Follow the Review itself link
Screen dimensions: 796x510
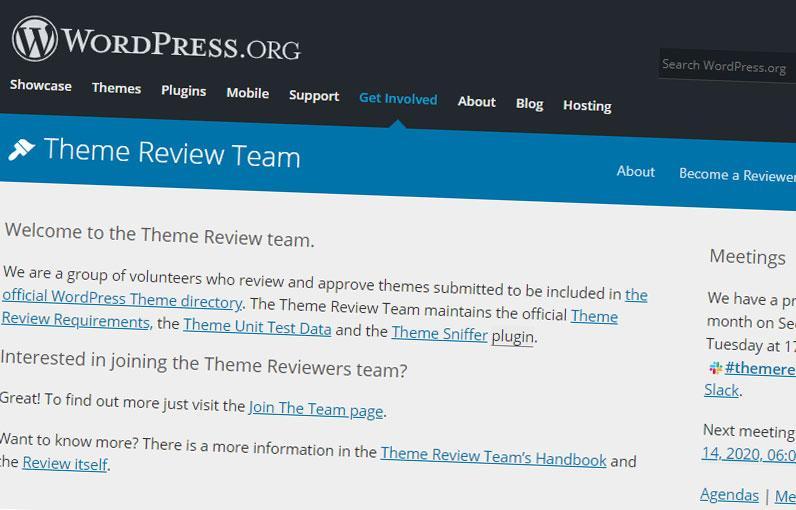(x=65, y=463)
